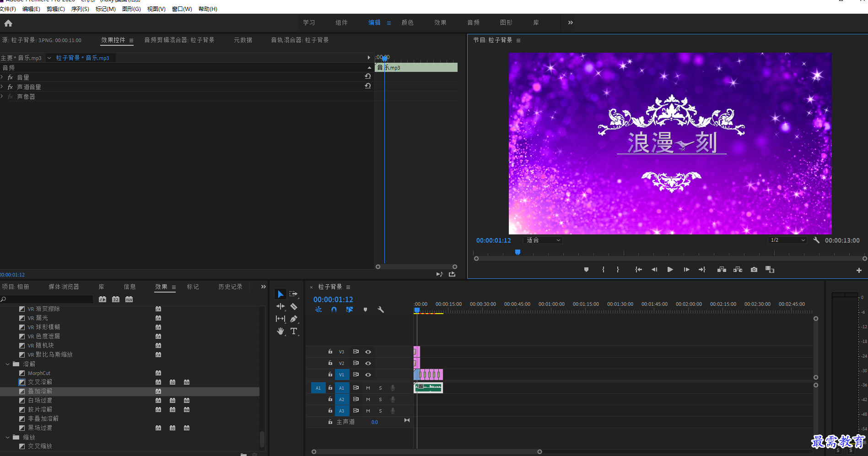Go to Out point in Program monitor
Screen dimensions: 868x456
[702, 270]
